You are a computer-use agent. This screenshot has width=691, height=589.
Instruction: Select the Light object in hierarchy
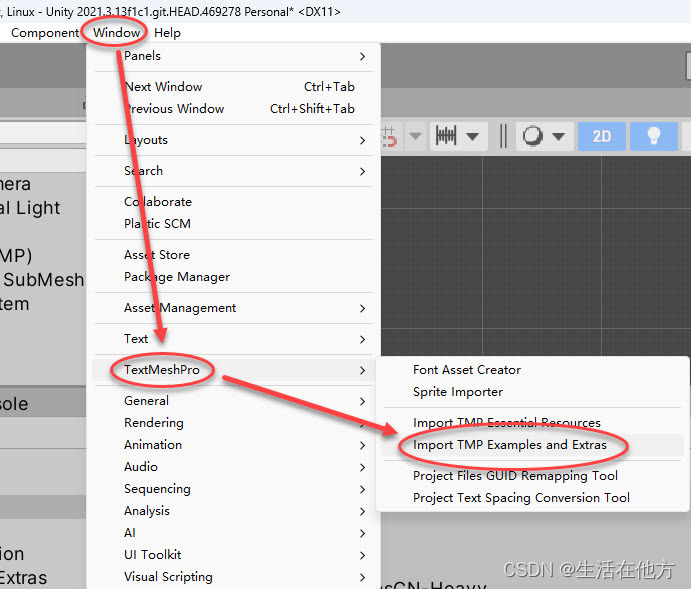(x=30, y=208)
